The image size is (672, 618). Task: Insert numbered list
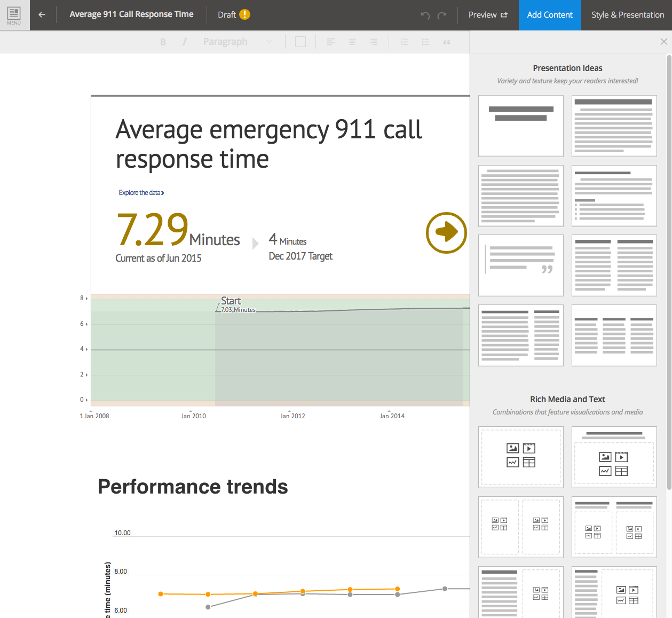point(404,42)
